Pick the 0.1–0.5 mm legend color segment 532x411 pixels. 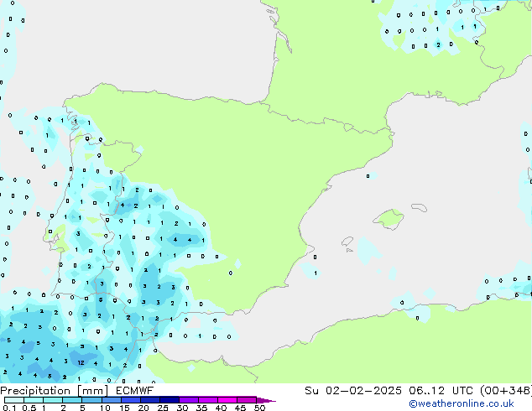pos(14,400)
